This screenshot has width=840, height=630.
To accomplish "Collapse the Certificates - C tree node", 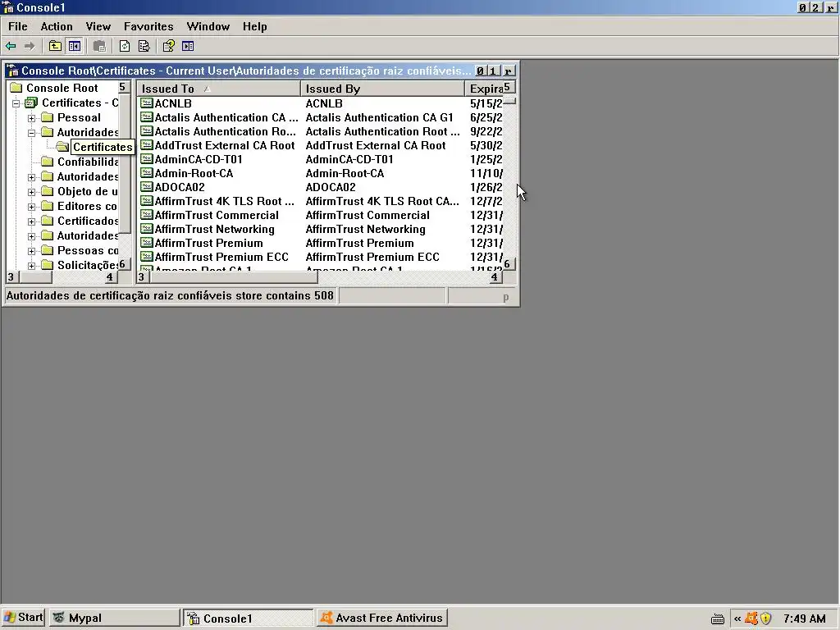I will pyautogui.click(x=16, y=103).
